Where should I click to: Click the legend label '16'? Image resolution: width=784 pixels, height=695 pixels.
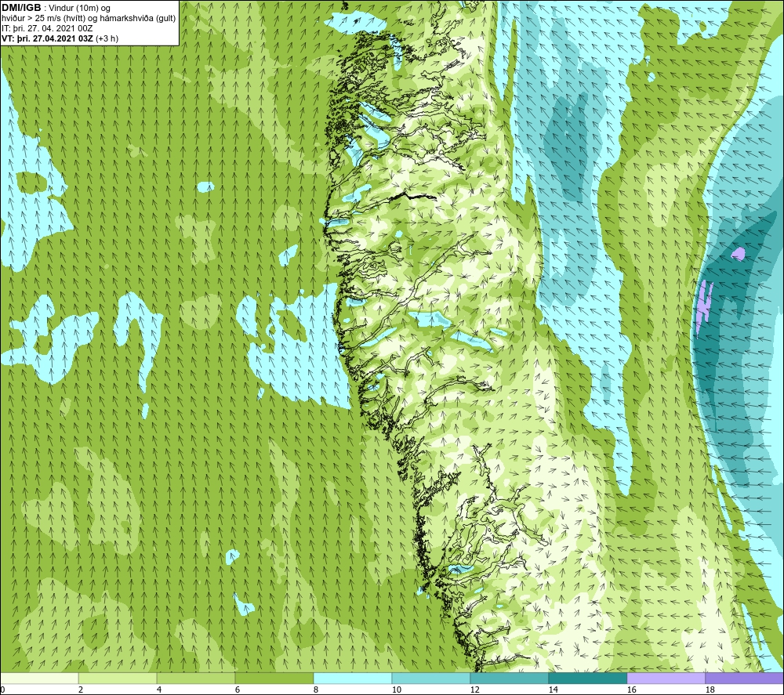632,690
